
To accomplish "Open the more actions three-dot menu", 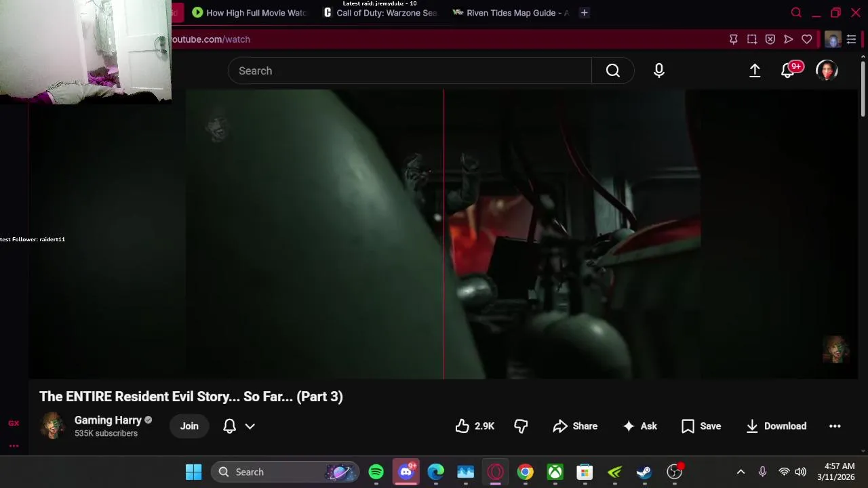I will (835, 426).
